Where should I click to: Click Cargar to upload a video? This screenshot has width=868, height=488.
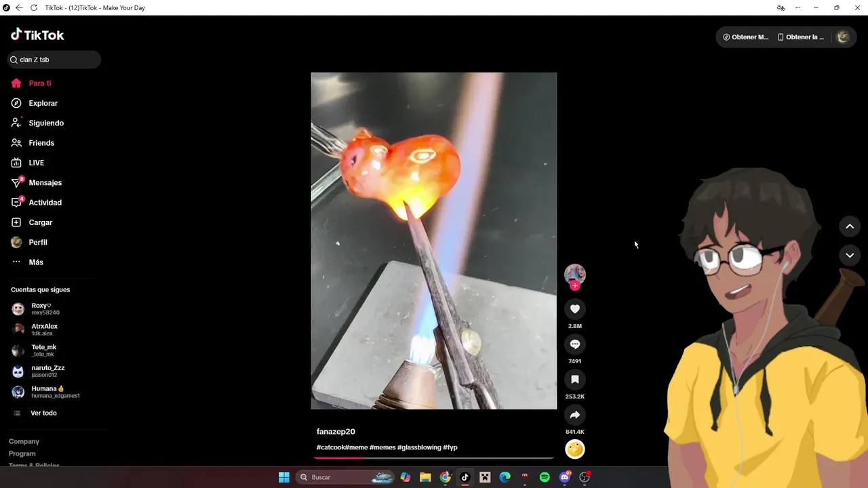pos(40,222)
